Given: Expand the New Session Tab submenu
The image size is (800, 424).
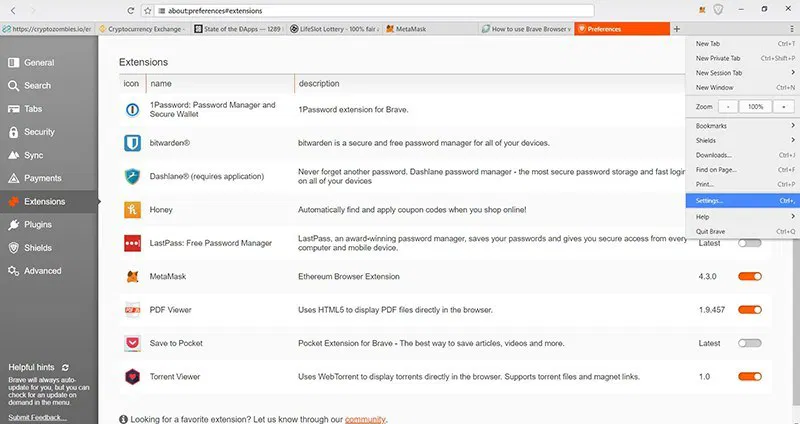Looking at the screenshot, I should 743,73.
